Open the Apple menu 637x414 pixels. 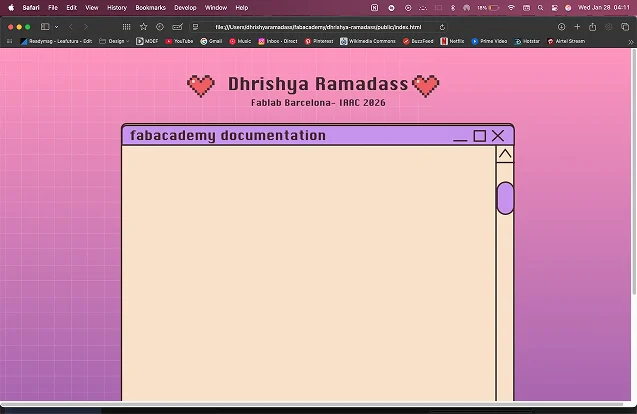coord(11,7)
